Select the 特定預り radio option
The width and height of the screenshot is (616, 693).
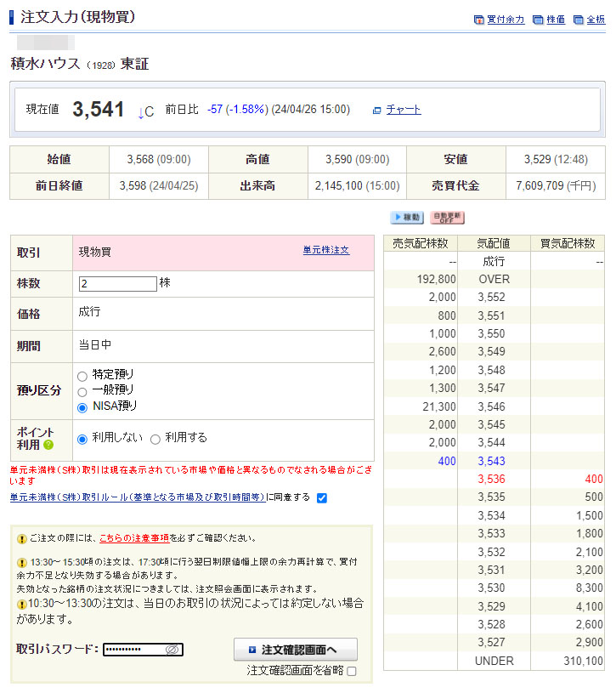82,375
